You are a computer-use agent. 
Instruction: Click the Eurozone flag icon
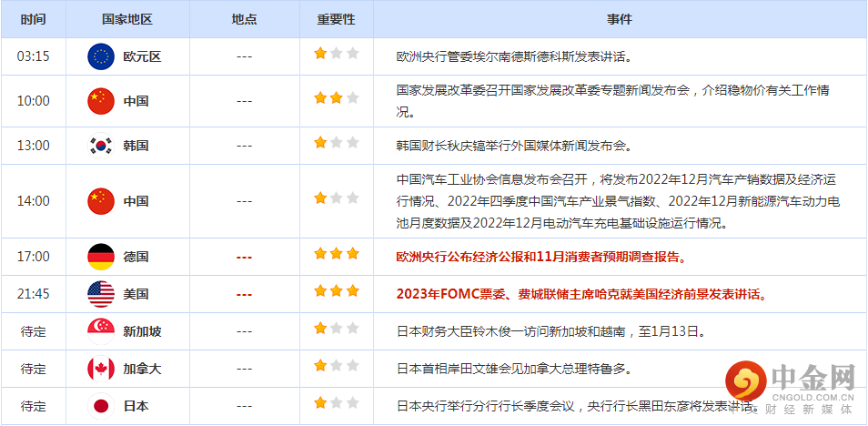pyautogui.click(x=100, y=56)
